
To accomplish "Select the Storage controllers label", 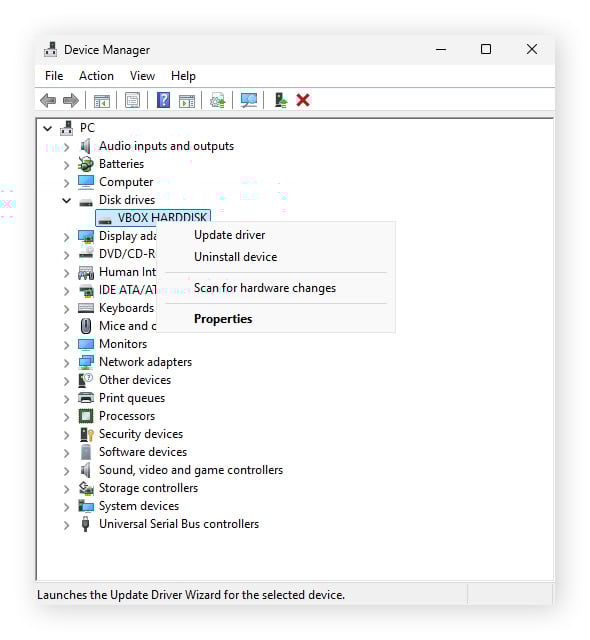I will click(149, 488).
